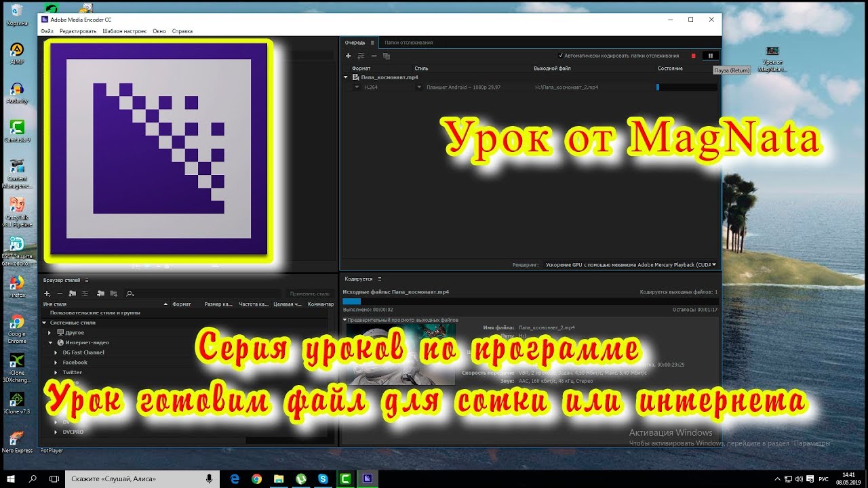
Task: Open output file path H:\Папа_космонавт_2.mp4
Action: pos(566,87)
